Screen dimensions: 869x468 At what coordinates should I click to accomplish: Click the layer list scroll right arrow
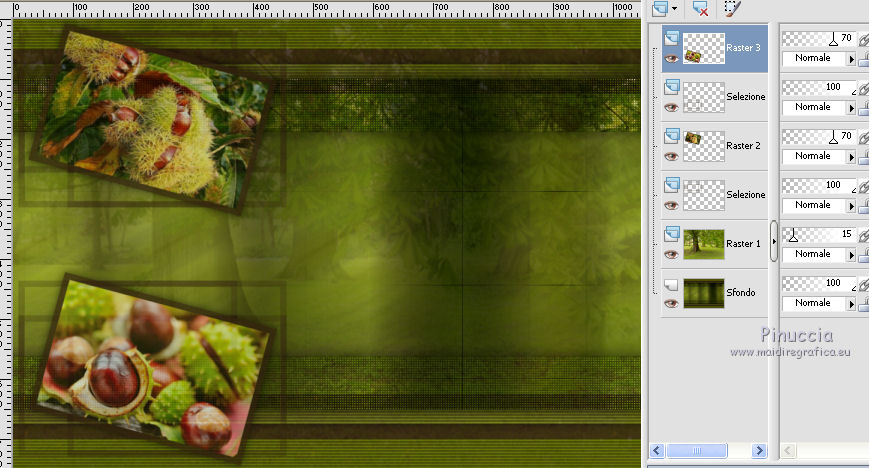click(759, 450)
